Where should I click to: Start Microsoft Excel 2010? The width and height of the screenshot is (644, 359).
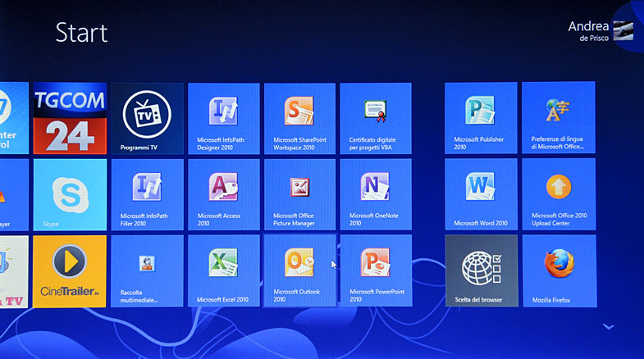(x=223, y=271)
